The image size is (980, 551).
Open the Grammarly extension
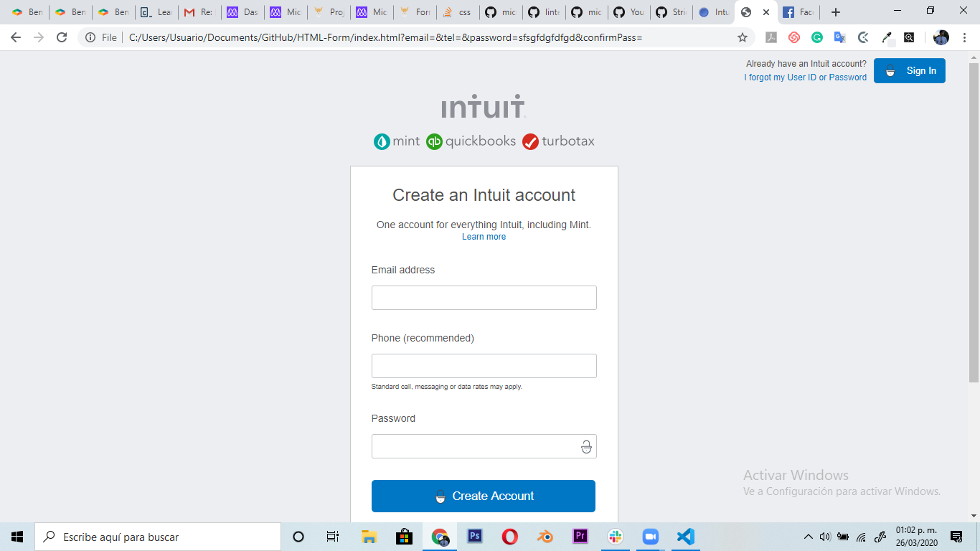click(x=817, y=37)
